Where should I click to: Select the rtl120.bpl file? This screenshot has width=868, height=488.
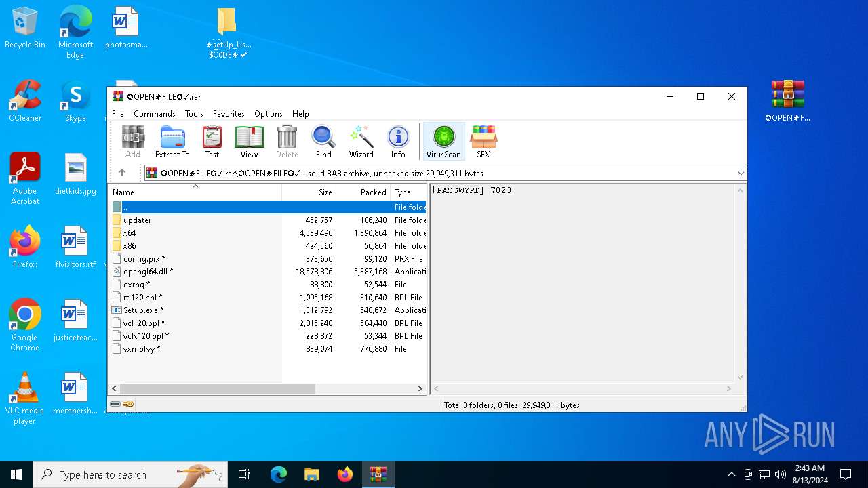267,298
